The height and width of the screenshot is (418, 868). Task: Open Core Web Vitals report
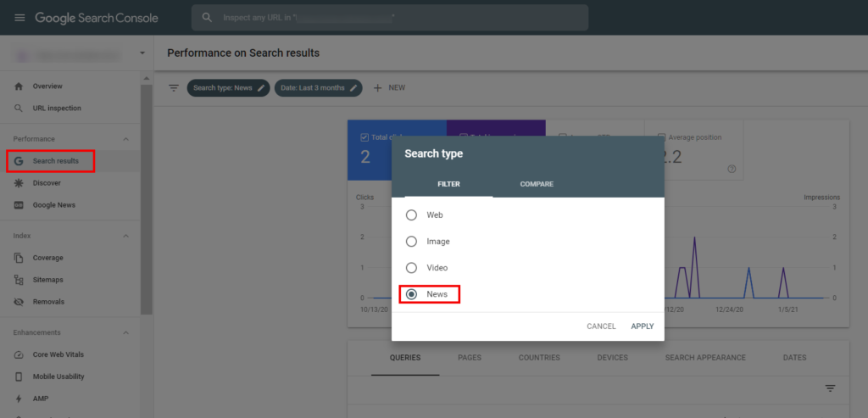click(58, 355)
